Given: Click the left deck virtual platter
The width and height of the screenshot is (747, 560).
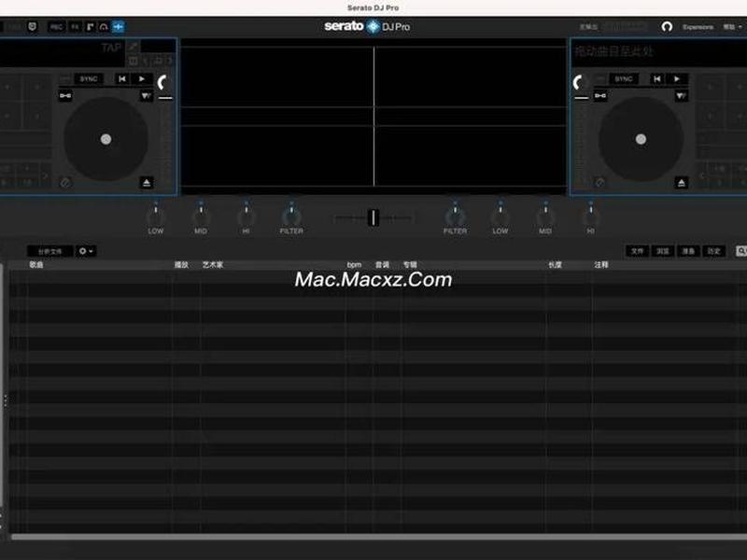Looking at the screenshot, I should click(x=106, y=139).
